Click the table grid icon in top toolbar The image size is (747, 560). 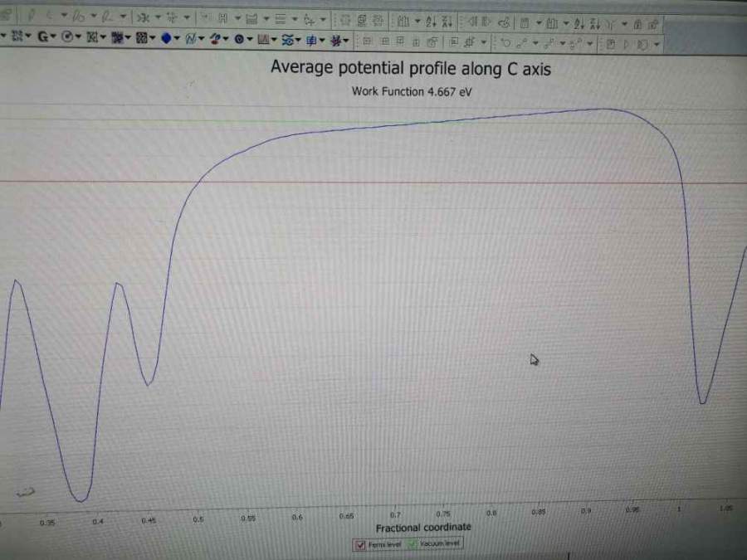[x=524, y=23]
